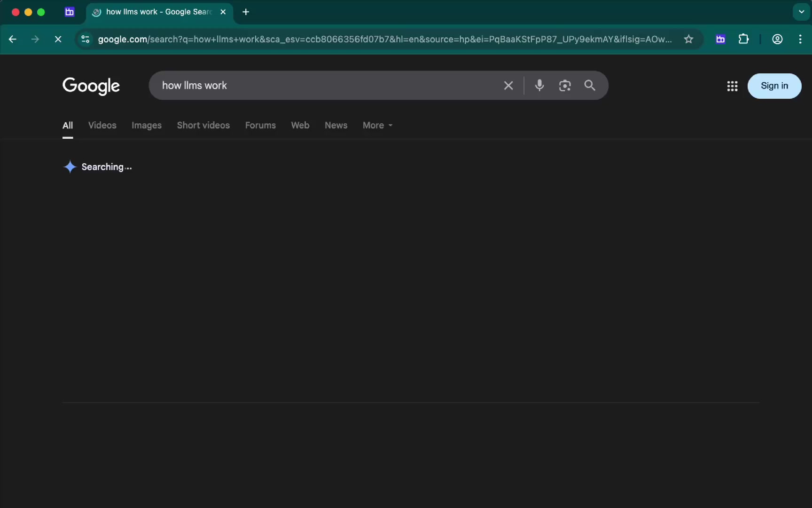This screenshot has width=812, height=508.
Task: Open Google Lens image search
Action: click(564, 85)
